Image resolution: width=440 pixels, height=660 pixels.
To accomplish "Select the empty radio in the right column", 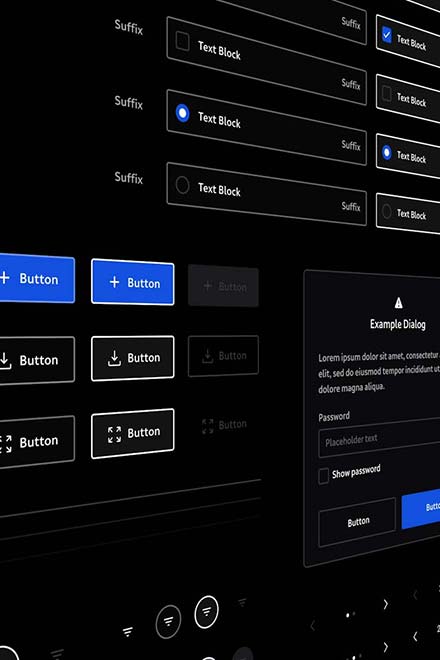I will (387, 211).
